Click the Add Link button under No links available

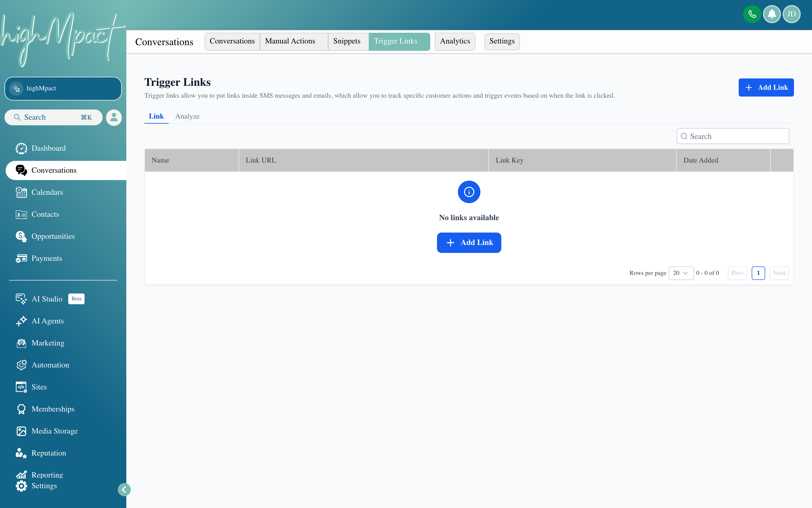tap(469, 243)
